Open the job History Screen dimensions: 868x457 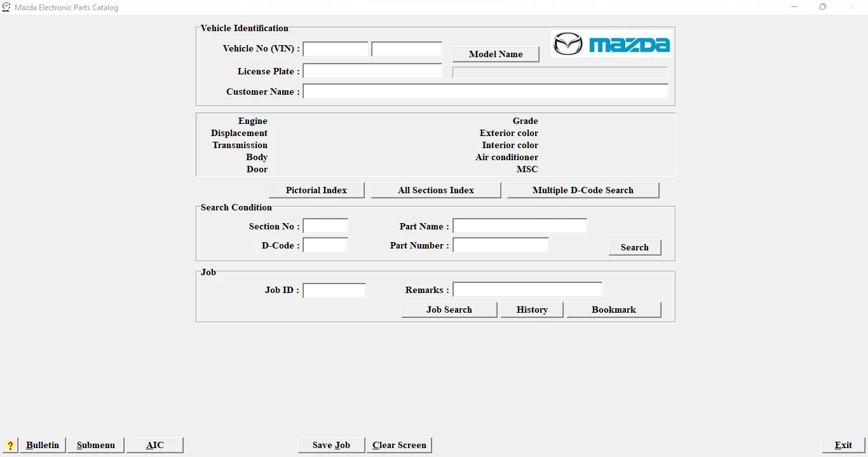pyautogui.click(x=532, y=310)
